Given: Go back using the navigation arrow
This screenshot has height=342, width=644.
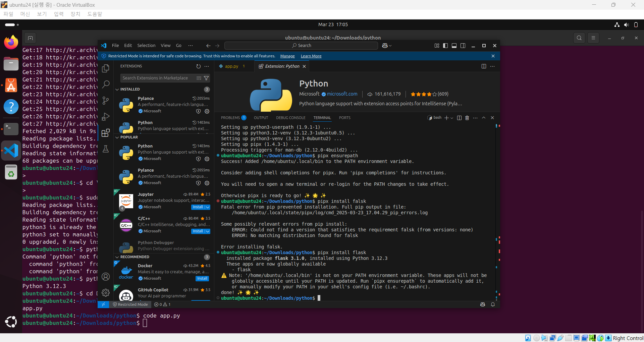Looking at the screenshot, I should pyautogui.click(x=208, y=46).
